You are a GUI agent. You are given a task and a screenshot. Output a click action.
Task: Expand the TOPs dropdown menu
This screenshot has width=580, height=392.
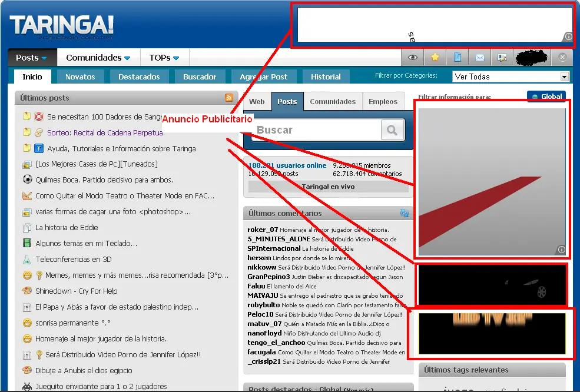[x=165, y=57]
